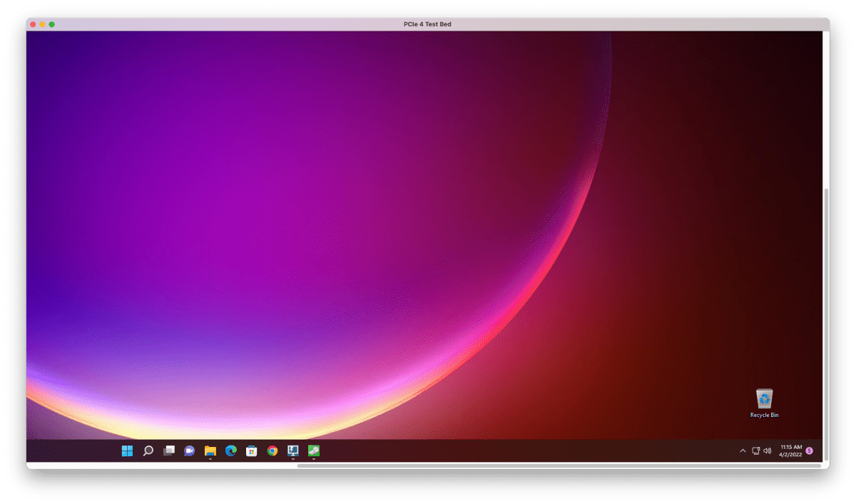Launch Google Chrome from the taskbar
This screenshot has height=504, width=856.
tap(272, 451)
